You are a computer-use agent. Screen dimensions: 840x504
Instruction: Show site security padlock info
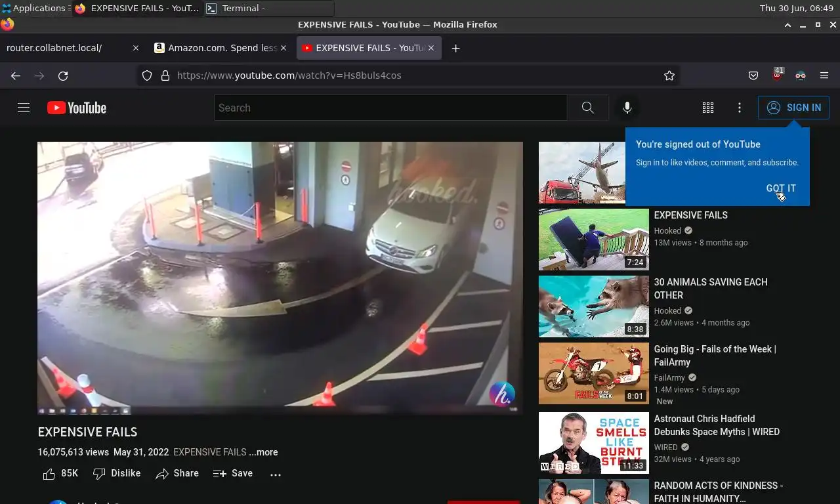165,75
